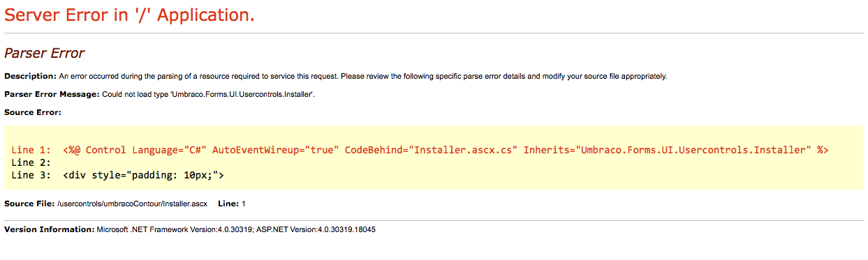The height and width of the screenshot is (260, 868).
Task: Click the "Parser Error" italic heading
Action: pos(44,53)
